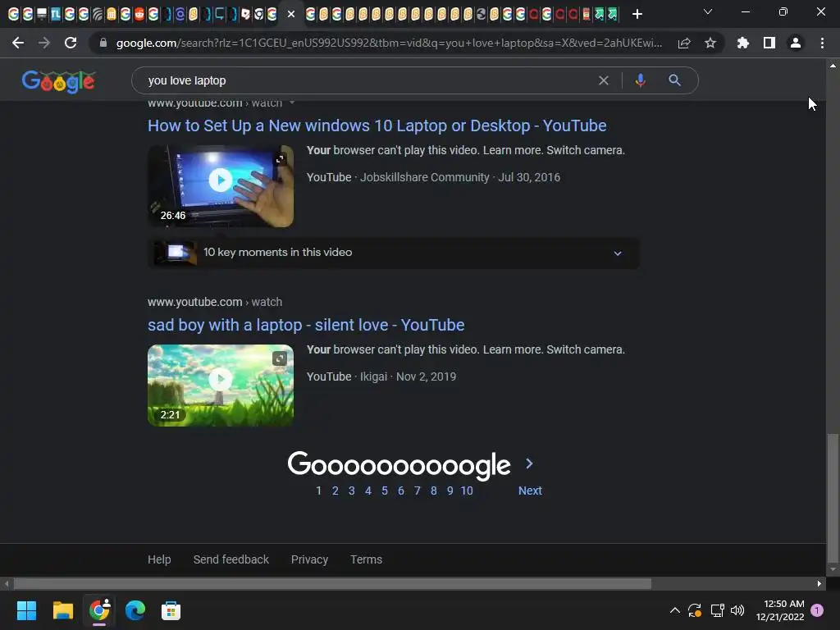This screenshot has width=840, height=630.
Task: Go to results page 4
Action: tap(368, 491)
